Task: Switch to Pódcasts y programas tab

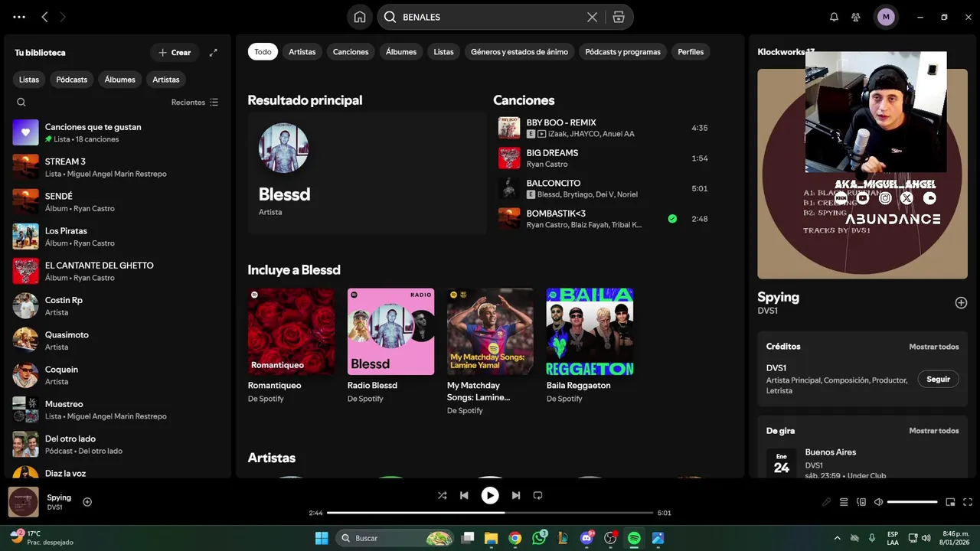Action: pos(622,52)
